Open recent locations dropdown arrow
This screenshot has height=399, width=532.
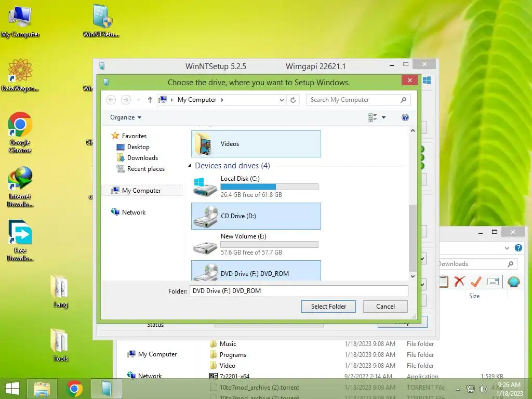tap(138, 100)
